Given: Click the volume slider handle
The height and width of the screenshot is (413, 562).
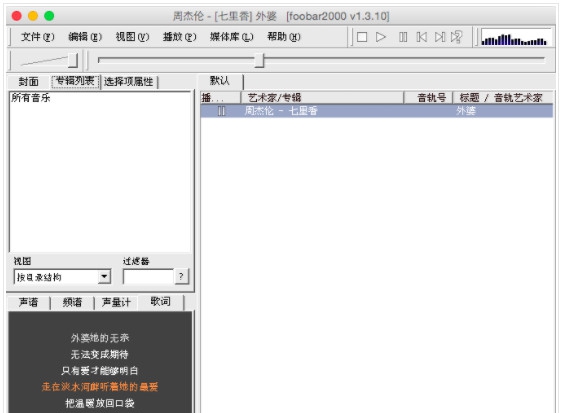Looking at the screenshot, I should pos(73,60).
